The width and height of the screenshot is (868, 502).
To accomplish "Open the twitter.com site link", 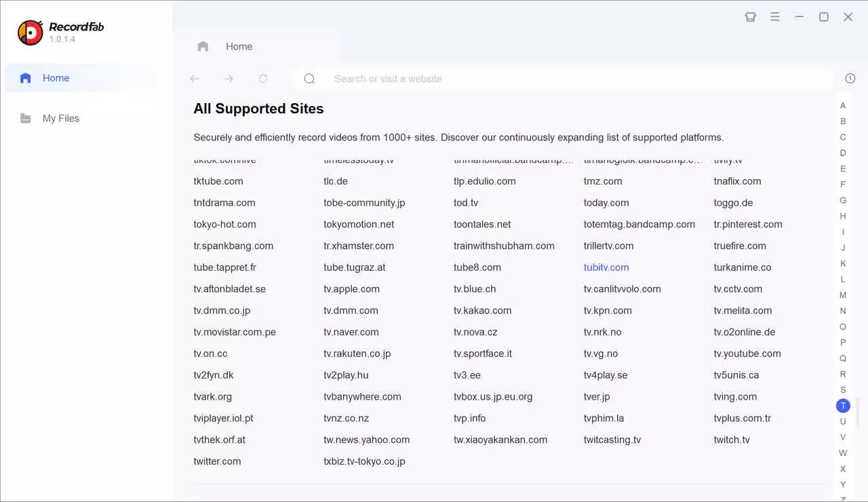I will point(217,461).
